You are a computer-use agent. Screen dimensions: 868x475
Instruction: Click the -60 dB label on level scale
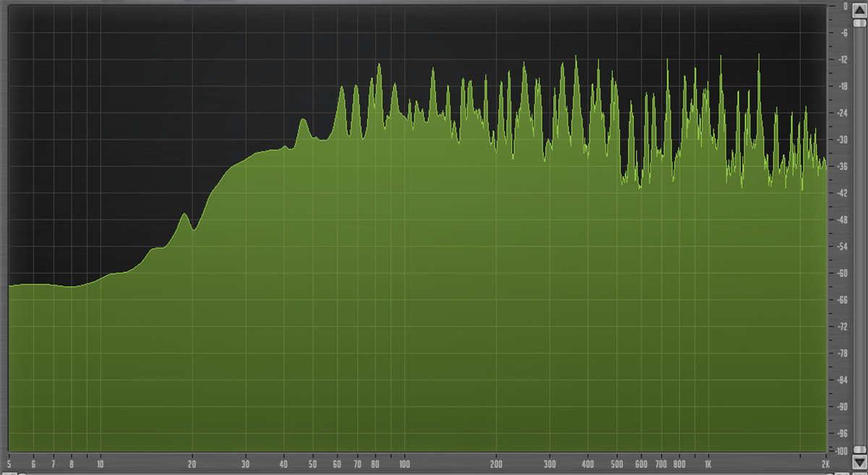coord(843,273)
